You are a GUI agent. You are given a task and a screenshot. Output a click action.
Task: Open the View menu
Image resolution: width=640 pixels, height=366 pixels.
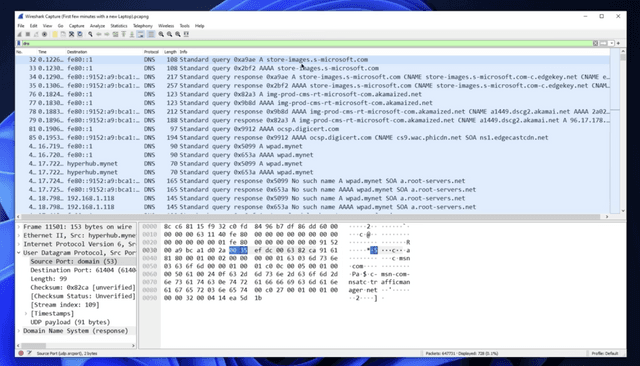pos(47,26)
